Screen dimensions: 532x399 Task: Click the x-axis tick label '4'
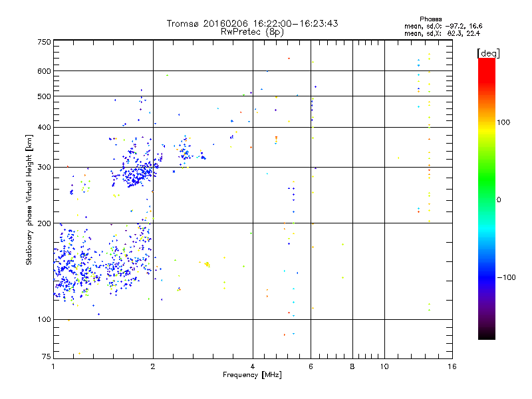253,366
